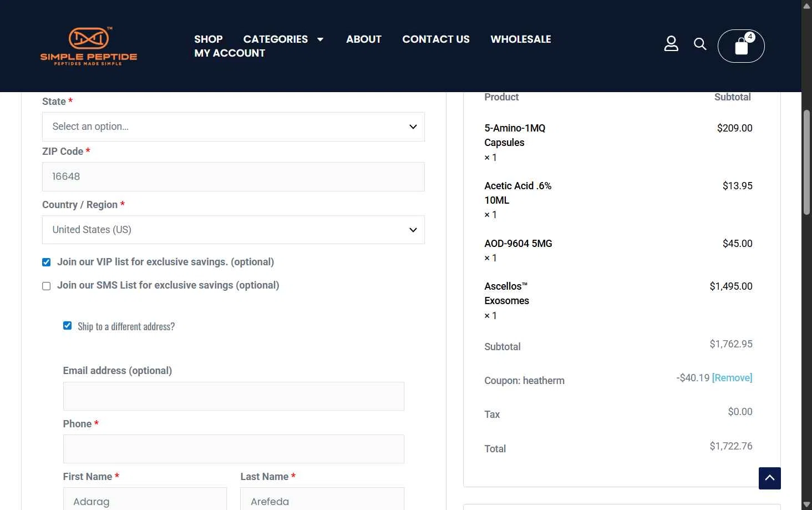Click the optional Email address field
The width and height of the screenshot is (812, 510).
tap(234, 396)
